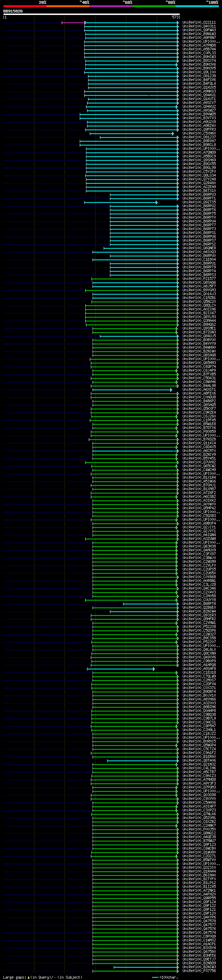Select the hit label UniRef100_B0BYU0
Image resolution: width=222 pixels, height=980 pixels.
199,340
